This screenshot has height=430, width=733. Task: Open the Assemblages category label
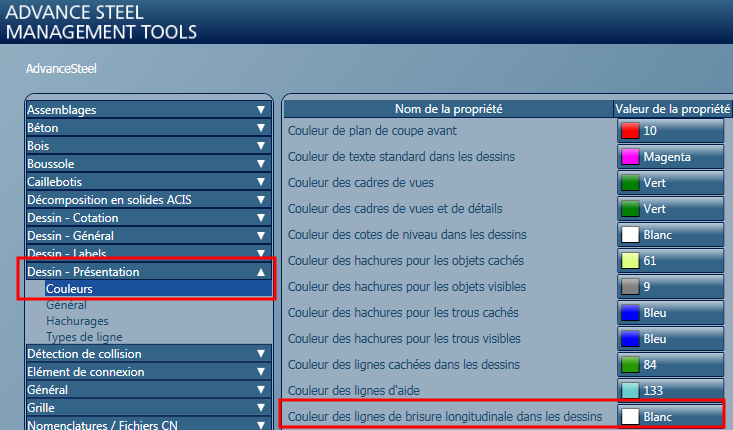62,110
